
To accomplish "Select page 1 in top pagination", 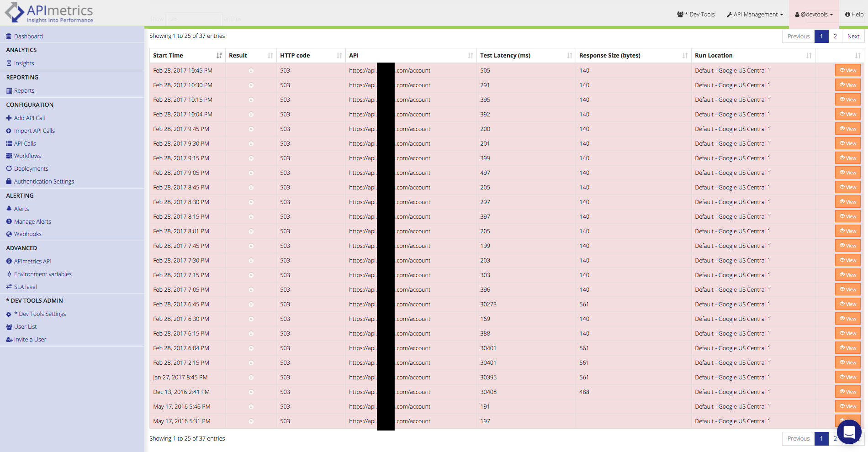I will click(821, 36).
